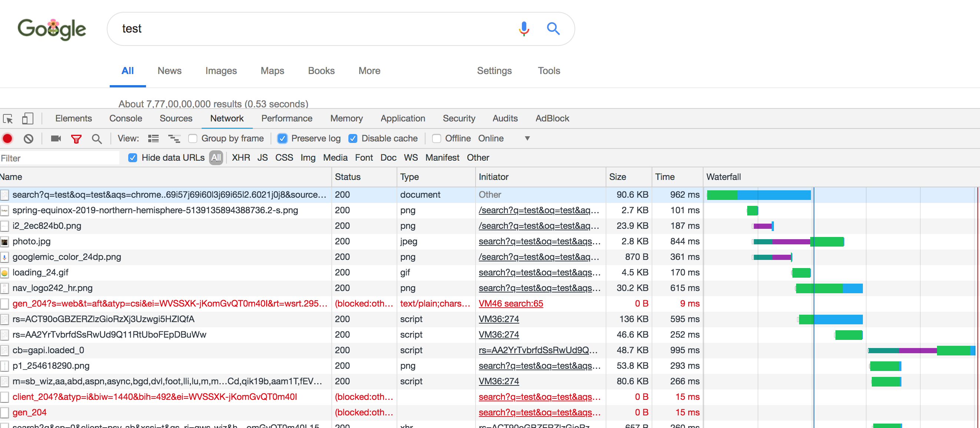Expand the Online network throttling dropdown
Image resolution: width=980 pixels, height=428 pixels.
527,138
